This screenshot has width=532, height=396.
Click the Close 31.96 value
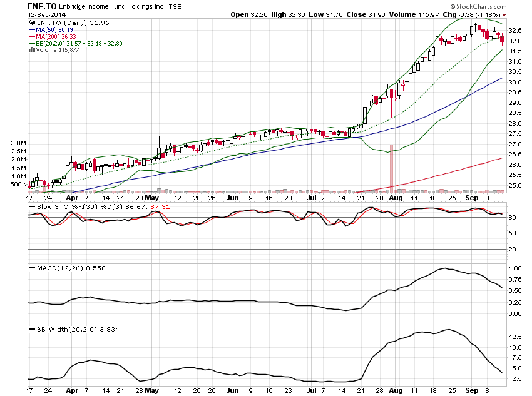(x=366, y=14)
